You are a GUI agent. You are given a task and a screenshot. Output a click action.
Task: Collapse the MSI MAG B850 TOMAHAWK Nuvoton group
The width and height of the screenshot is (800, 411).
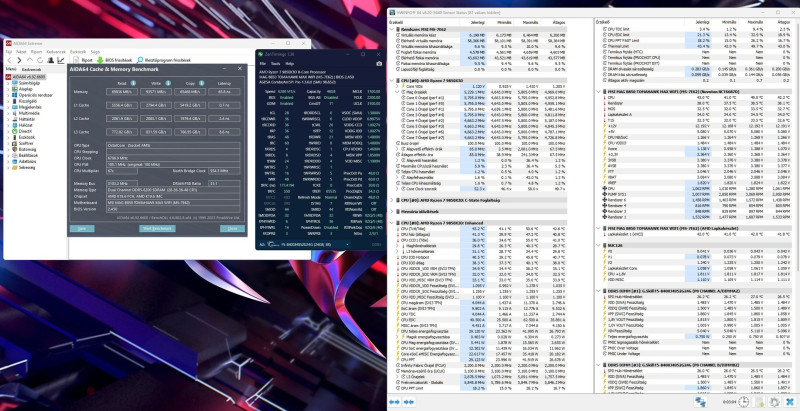point(598,92)
